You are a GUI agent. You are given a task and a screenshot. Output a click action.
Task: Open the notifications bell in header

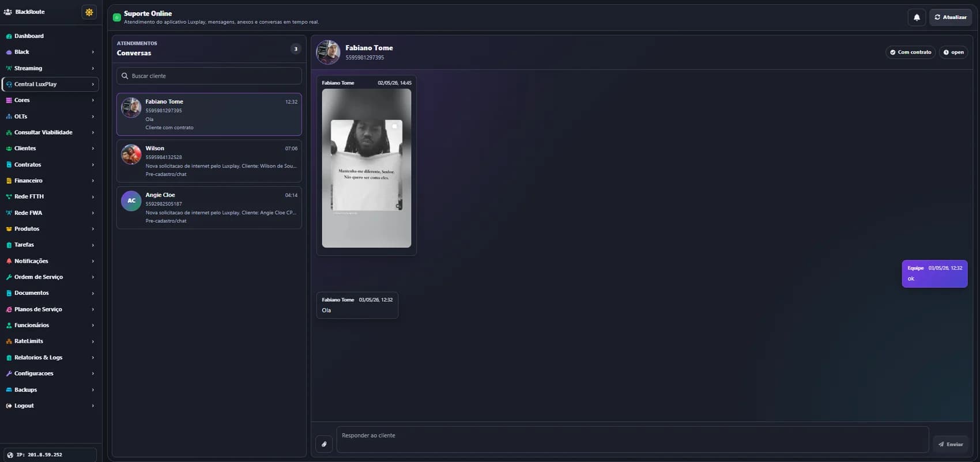coord(917,17)
